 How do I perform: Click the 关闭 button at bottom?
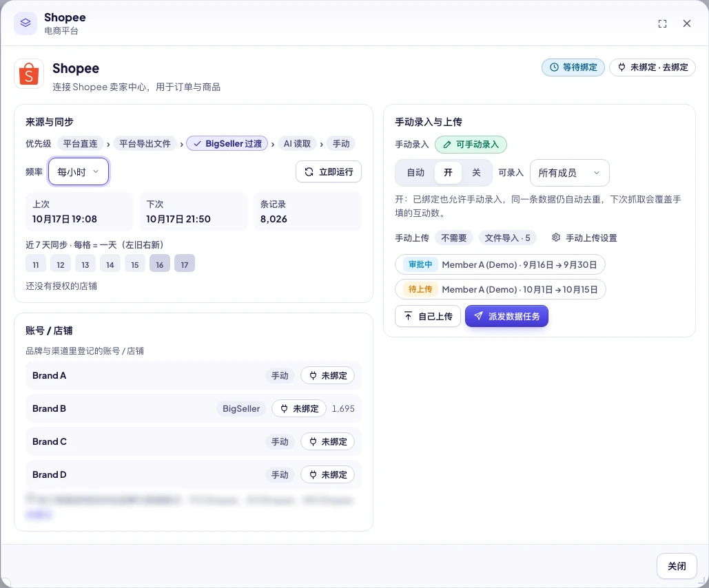click(x=677, y=566)
